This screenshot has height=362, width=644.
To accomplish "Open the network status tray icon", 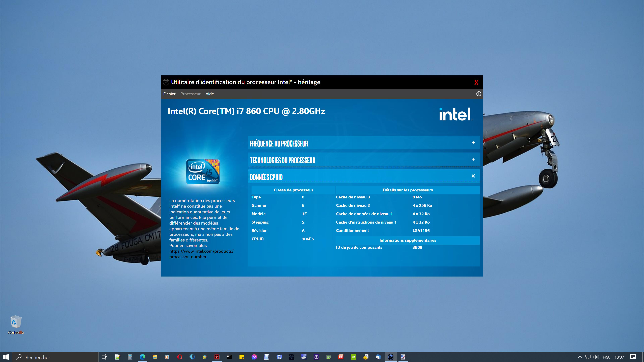I will [x=588, y=357].
